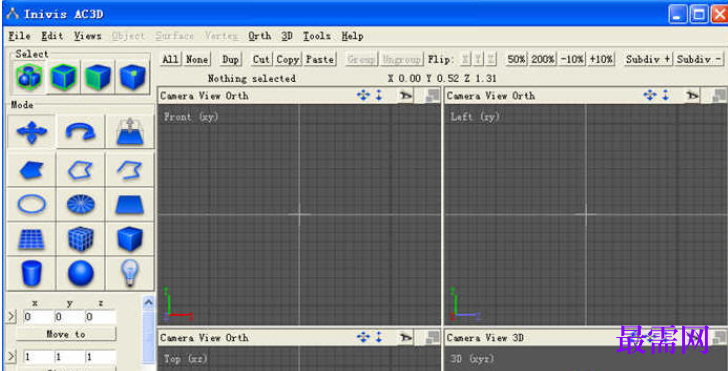This screenshot has width=728, height=371.
Task: Click the Dup button
Action: pos(230,59)
